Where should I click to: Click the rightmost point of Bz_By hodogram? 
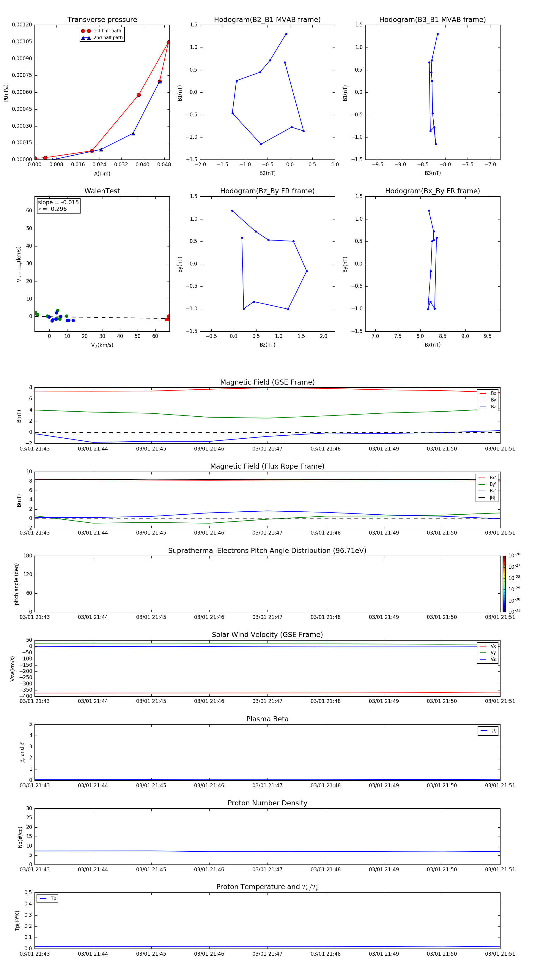click(306, 271)
